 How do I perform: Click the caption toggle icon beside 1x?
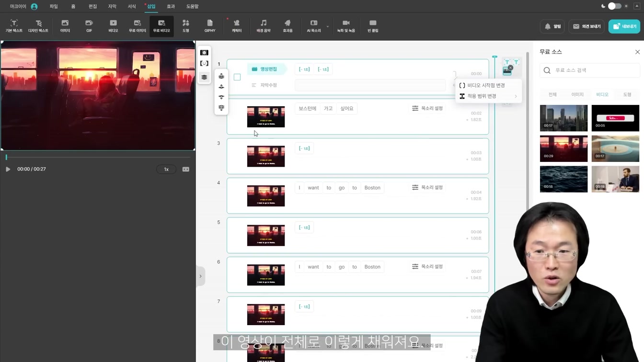186,169
